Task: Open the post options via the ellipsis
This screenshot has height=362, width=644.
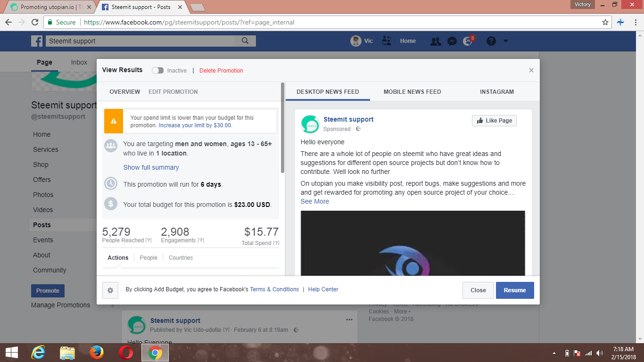Action: coord(349,319)
